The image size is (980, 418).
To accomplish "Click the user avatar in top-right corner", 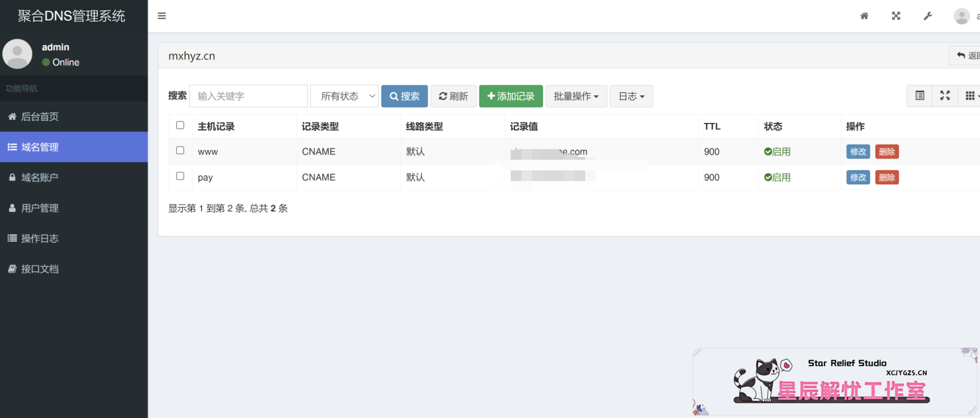I will pyautogui.click(x=961, y=16).
